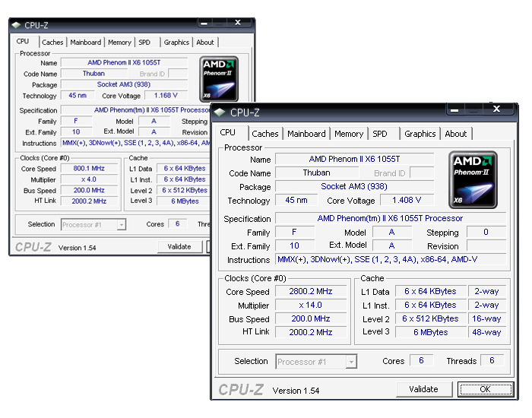
Task: Click the 16-way Level 2 cache value
Action: click(x=486, y=318)
